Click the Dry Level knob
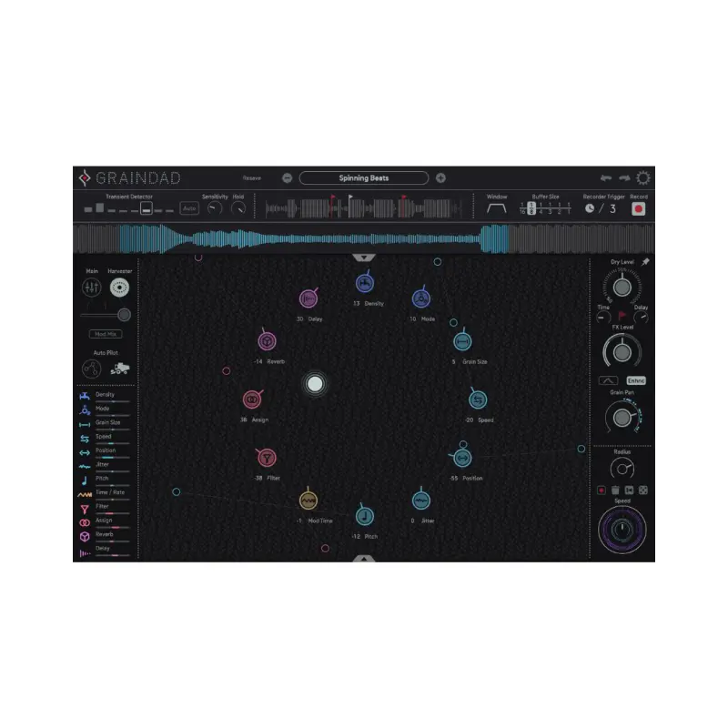Image resolution: width=728 pixels, height=728 pixels. pyautogui.click(x=622, y=288)
